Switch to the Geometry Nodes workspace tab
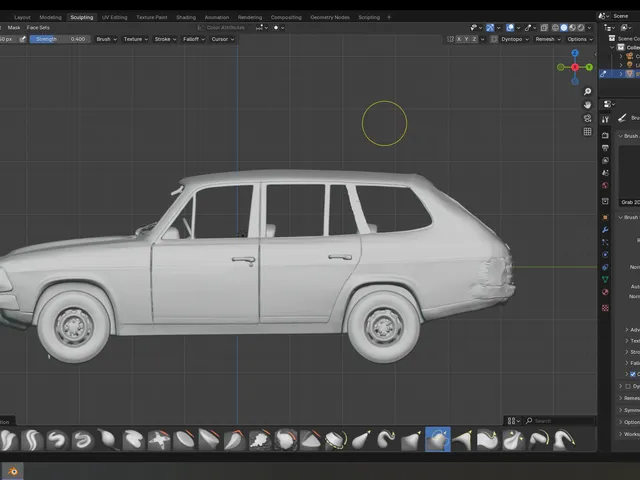The image size is (640, 480). coord(330,17)
